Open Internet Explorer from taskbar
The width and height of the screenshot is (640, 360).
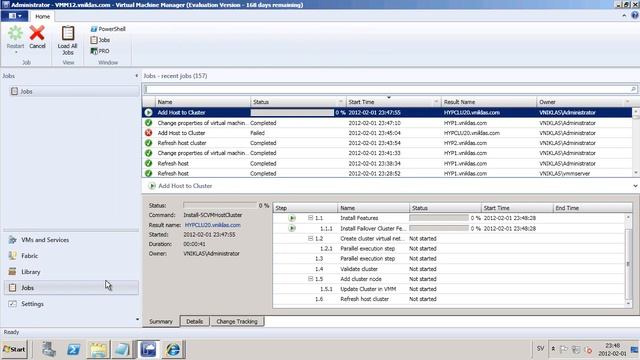[173, 349]
